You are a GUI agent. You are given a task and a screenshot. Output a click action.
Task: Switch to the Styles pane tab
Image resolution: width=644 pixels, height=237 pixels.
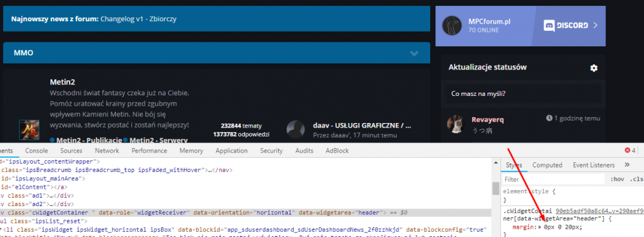pos(513,165)
